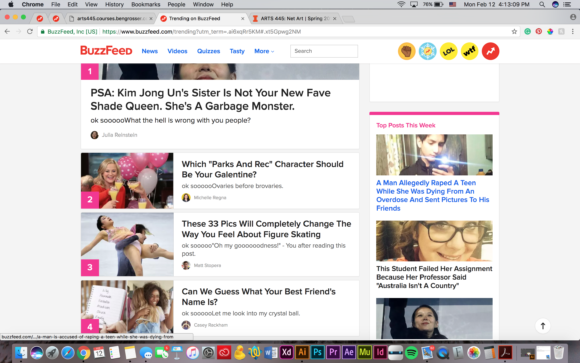Go back with browser back arrow
The image size is (580, 363).
pyautogui.click(x=7, y=31)
